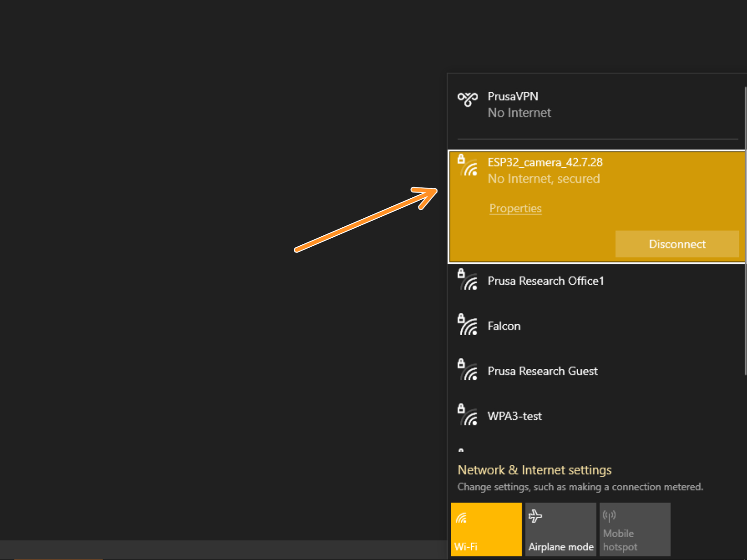Click Prusa Research Office1 Wi-Fi signal icon
Screen dimensions: 747x560
point(467,280)
